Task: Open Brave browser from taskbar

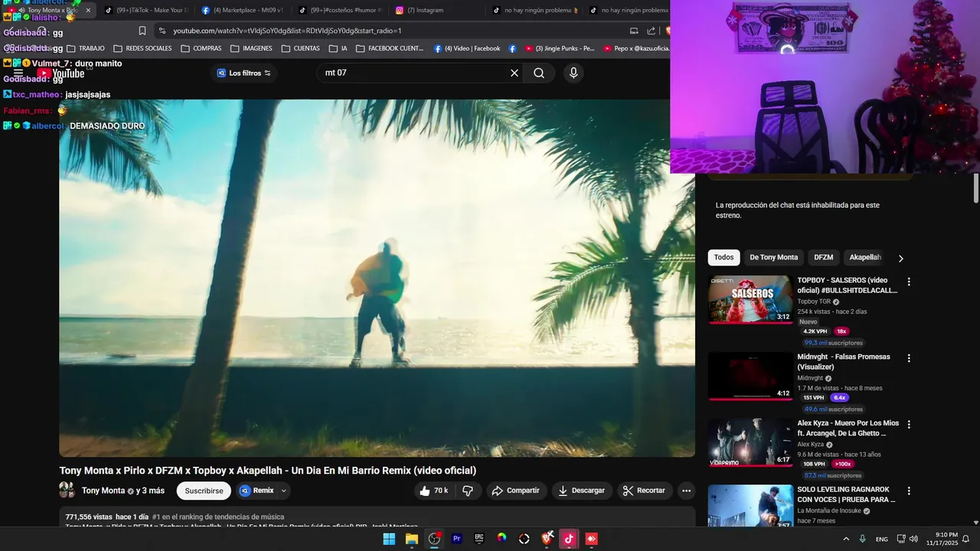Action: [x=547, y=539]
